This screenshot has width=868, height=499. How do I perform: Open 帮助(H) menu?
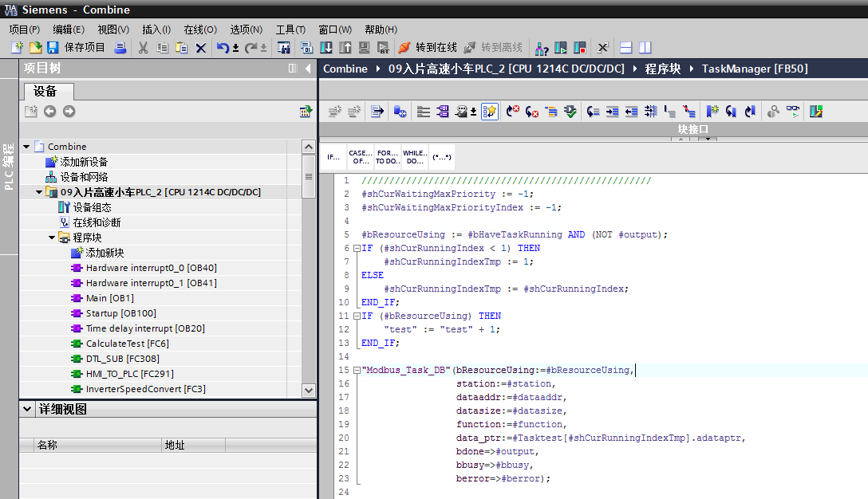click(381, 29)
